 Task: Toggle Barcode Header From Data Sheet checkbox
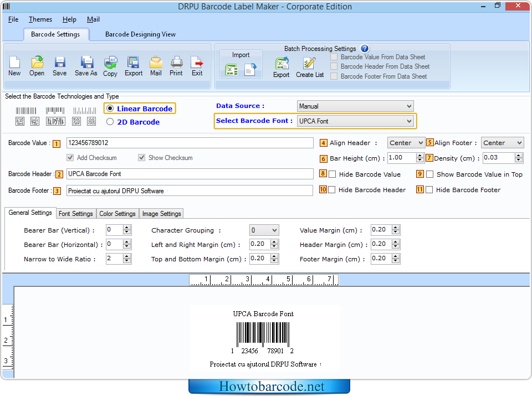[334, 66]
